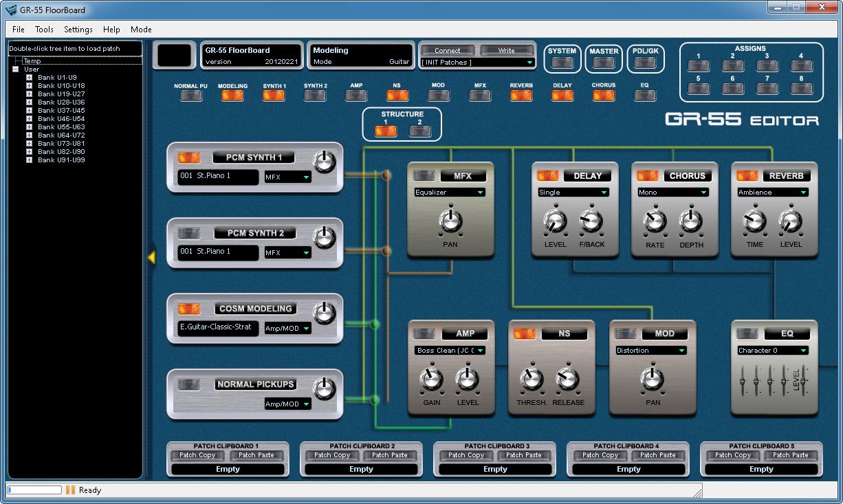Open the PDL/GK settings icon button
This screenshot has width=843, height=504.
pos(645,63)
